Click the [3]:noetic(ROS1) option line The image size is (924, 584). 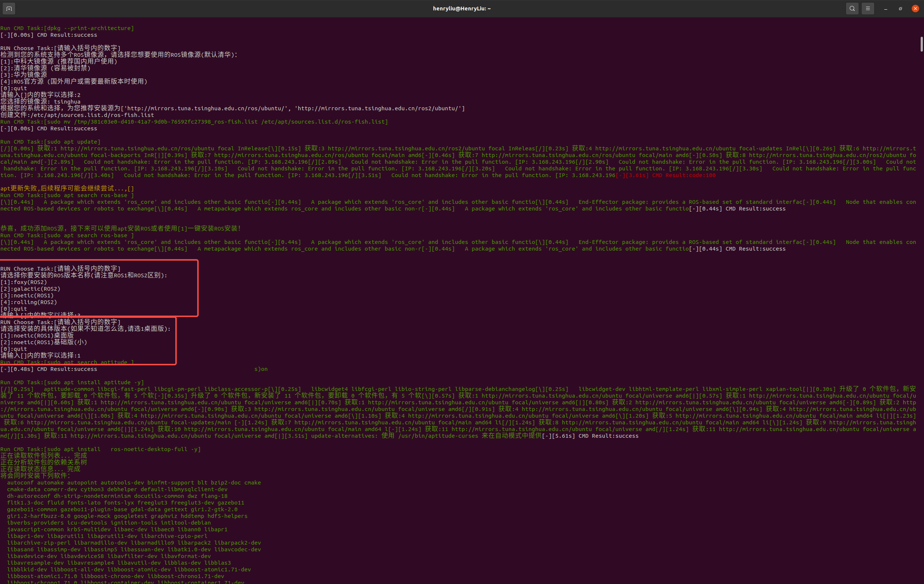(27, 296)
